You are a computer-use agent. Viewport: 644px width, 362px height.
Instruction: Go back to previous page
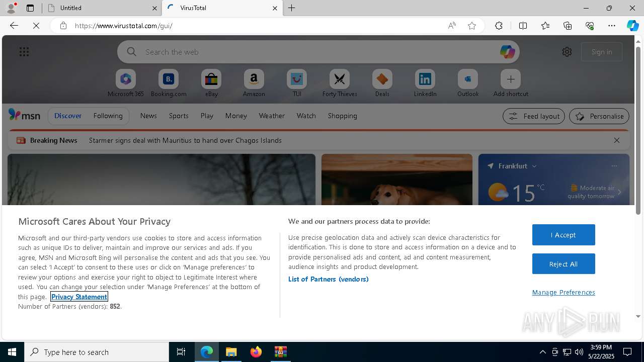(x=14, y=26)
